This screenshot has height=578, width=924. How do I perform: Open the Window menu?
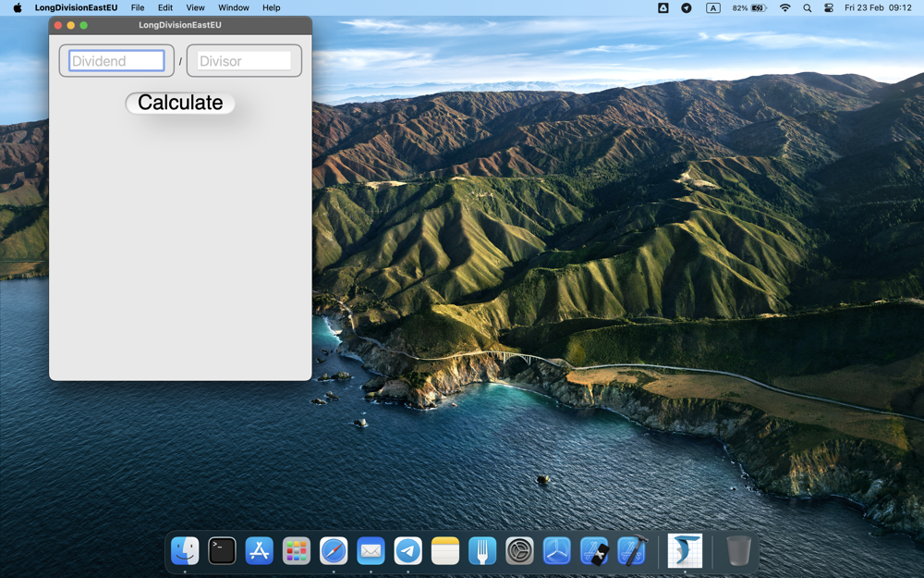pyautogui.click(x=234, y=7)
